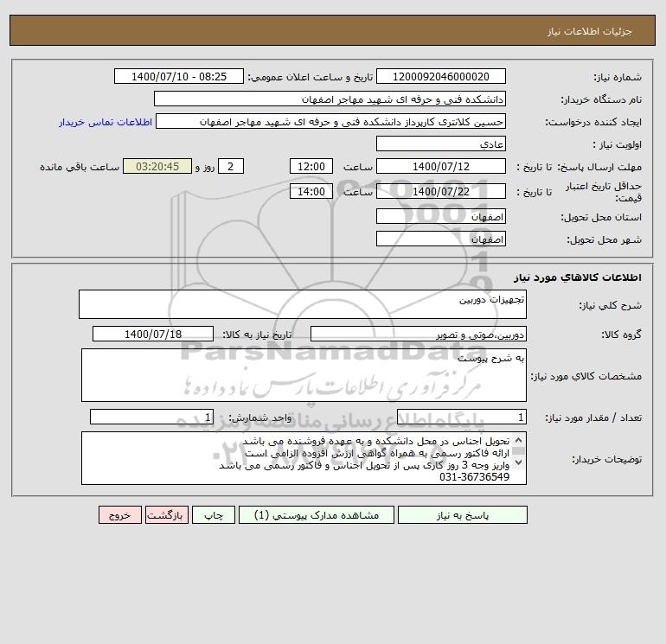Open مشاهده مدارک پیوستی (1) button
Viewport: 666px width, 644px height.
click(317, 515)
